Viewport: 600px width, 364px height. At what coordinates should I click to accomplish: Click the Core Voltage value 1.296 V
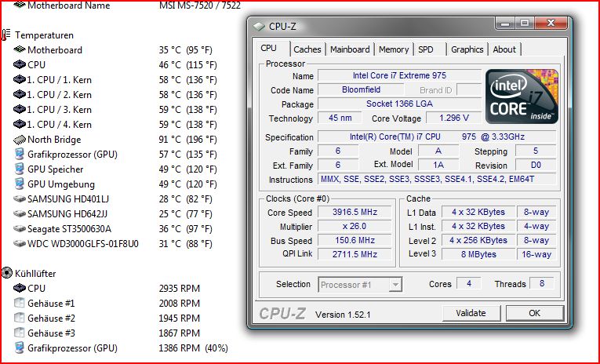click(x=454, y=118)
